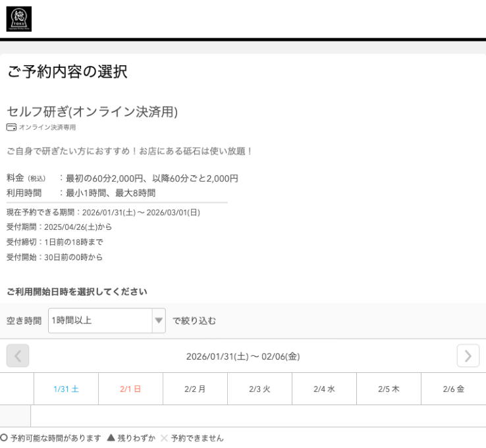Select the 2/3 火 date column
This screenshot has height=448, width=486.
[x=259, y=389]
